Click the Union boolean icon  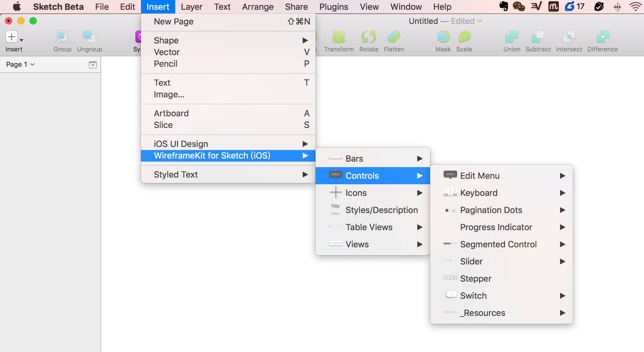tap(512, 37)
